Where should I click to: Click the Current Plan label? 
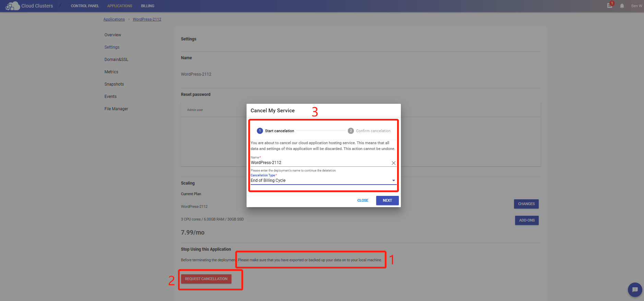[191, 194]
